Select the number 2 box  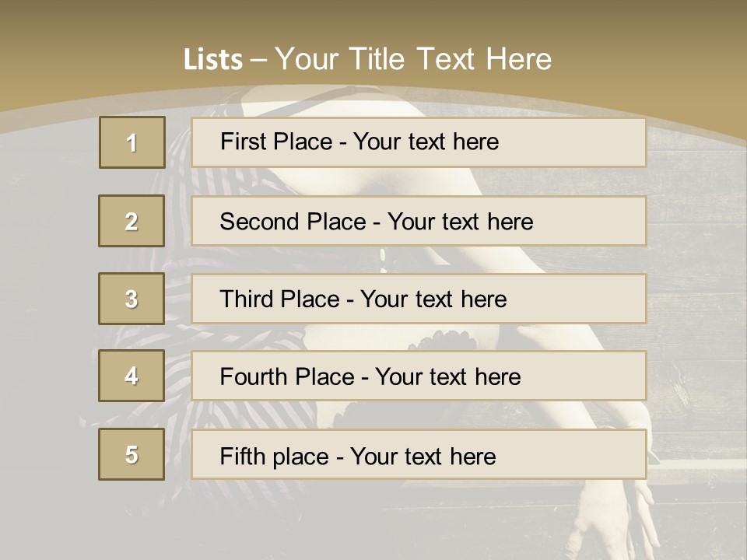point(132,221)
